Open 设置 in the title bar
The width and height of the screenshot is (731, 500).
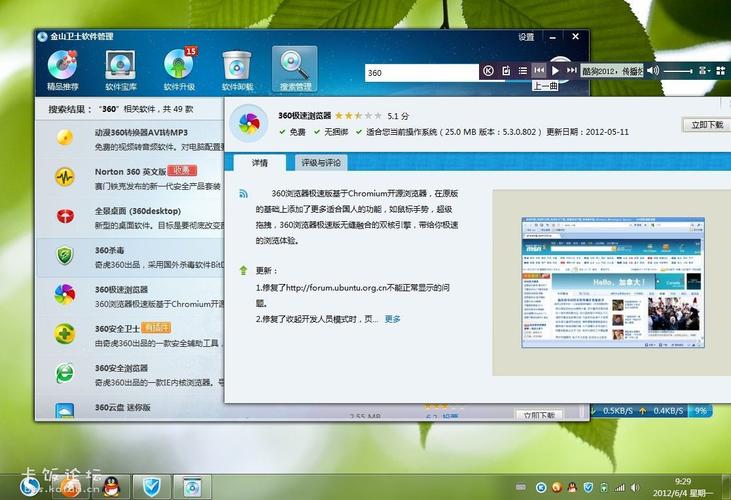tap(526, 36)
